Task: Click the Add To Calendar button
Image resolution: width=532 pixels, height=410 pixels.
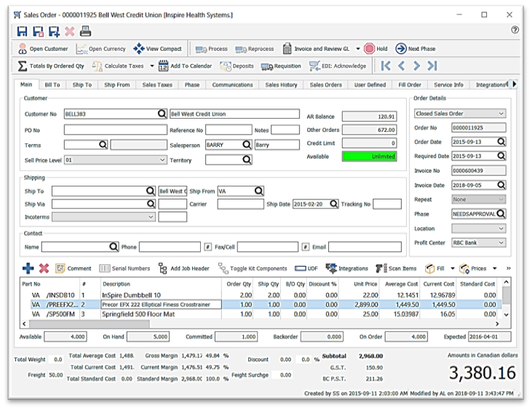Action: [x=185, y=66]
